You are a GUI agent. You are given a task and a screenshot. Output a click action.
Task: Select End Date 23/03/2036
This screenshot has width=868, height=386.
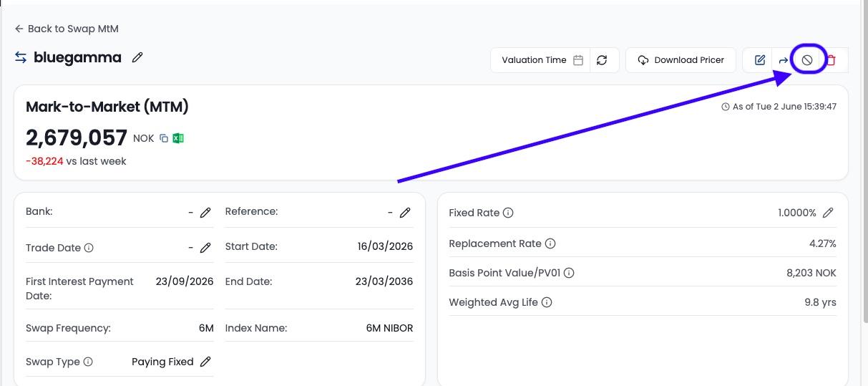(385, 281)
